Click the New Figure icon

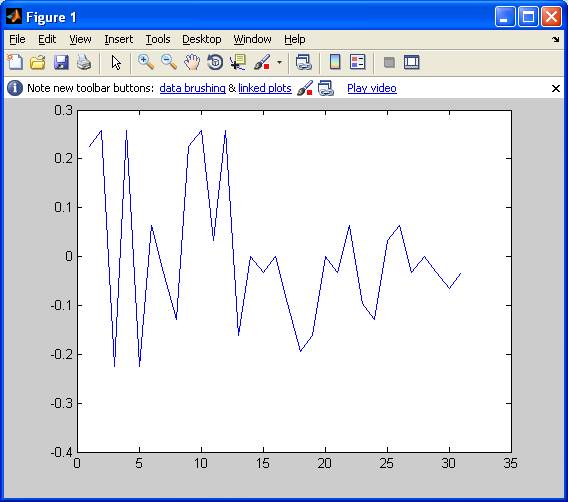click(x=15, y=62)
